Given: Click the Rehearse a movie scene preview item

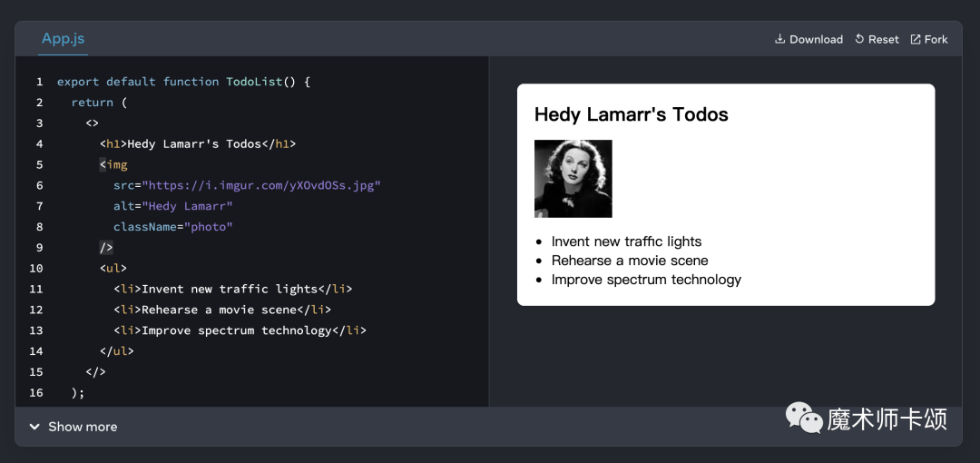Looking at the screenshot, I should pyautogui.click(x=630, y=261).
